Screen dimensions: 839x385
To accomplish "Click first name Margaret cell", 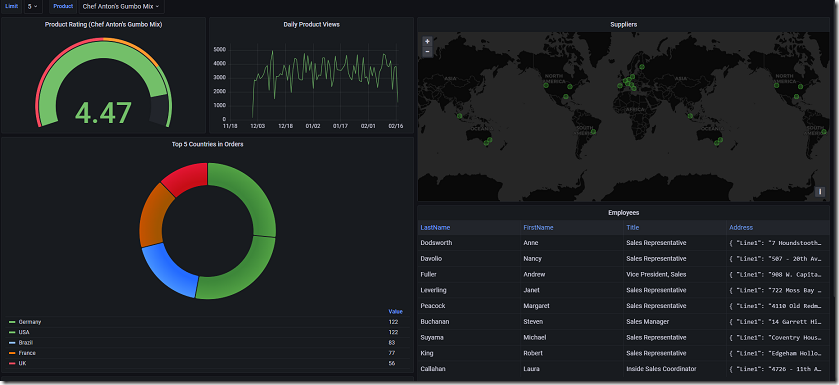I will (x=571, y=306).
